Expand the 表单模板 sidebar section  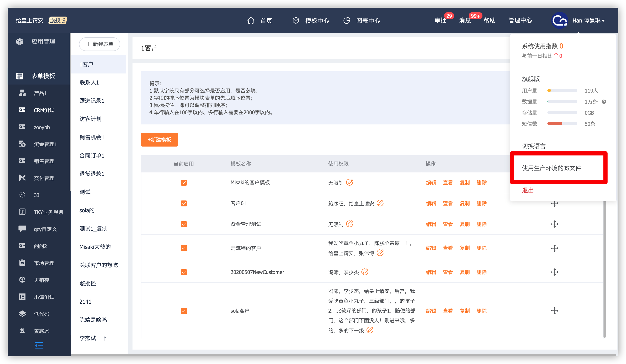(x=43, y=76)
